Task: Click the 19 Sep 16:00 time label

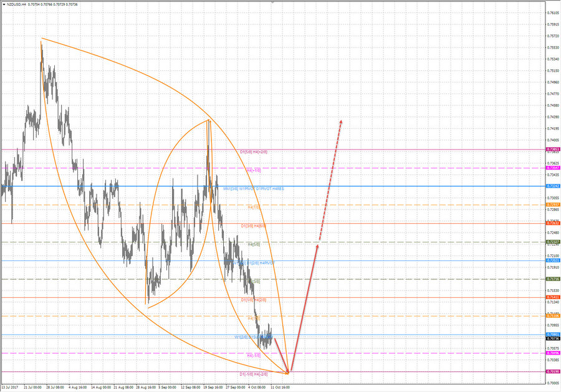Action: (213, 388)
